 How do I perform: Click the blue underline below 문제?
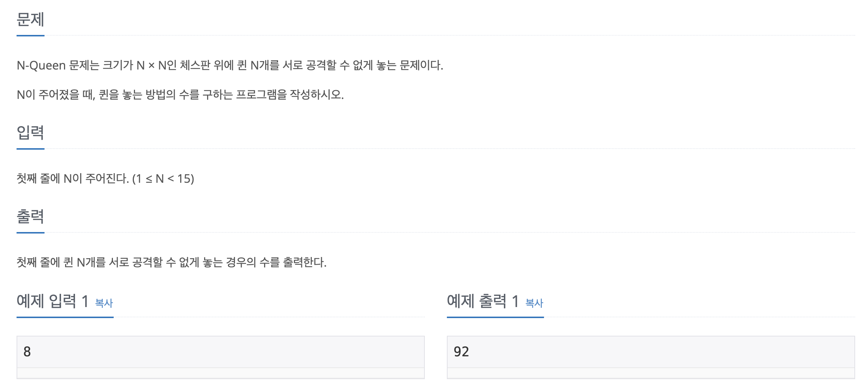point(29,36)
